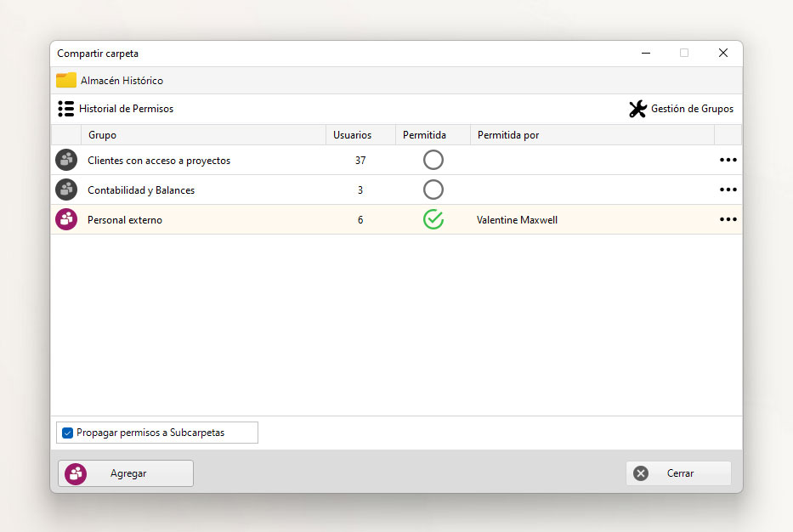Click the magenta Personal externo group icon
793x532 pixels.
(66, 219)
